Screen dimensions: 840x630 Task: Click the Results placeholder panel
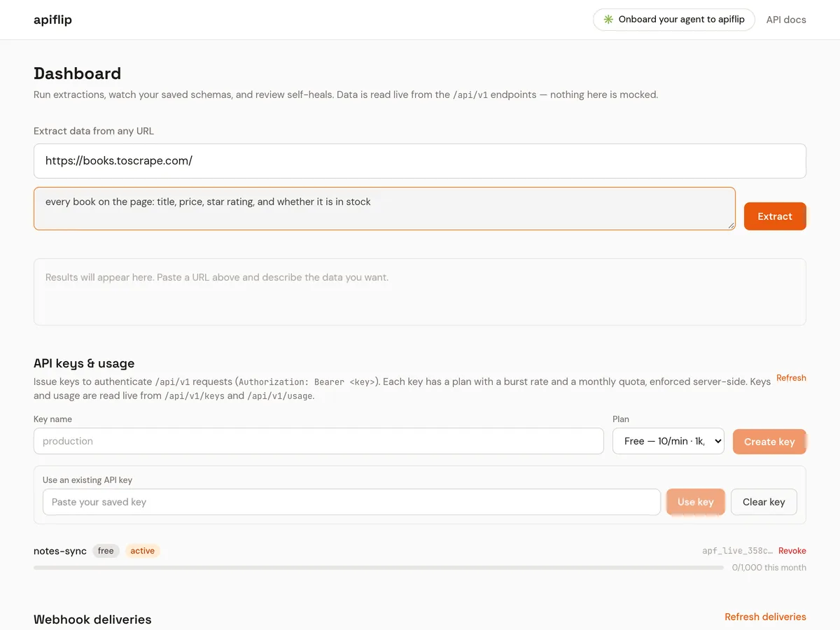coord(420,292)
